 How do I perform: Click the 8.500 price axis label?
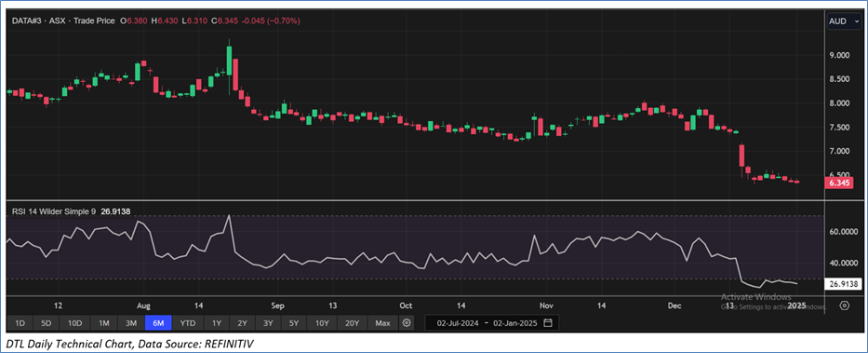(x=839, y=79)
